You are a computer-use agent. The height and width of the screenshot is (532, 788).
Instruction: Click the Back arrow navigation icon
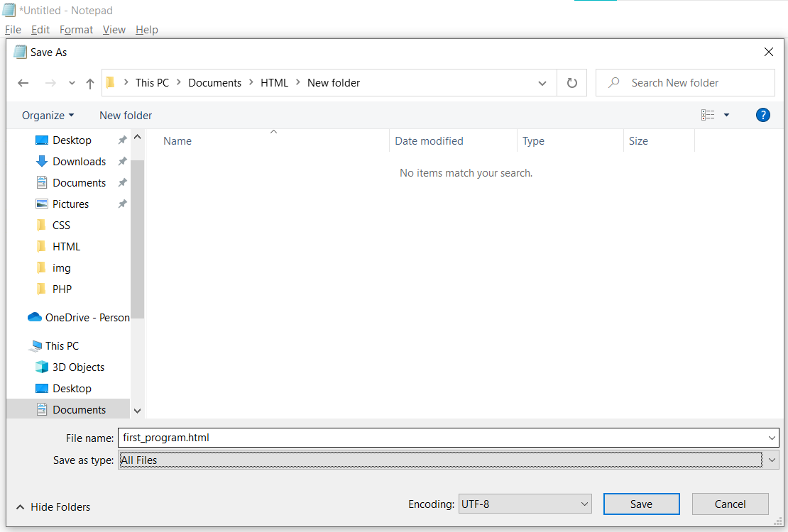23,83
